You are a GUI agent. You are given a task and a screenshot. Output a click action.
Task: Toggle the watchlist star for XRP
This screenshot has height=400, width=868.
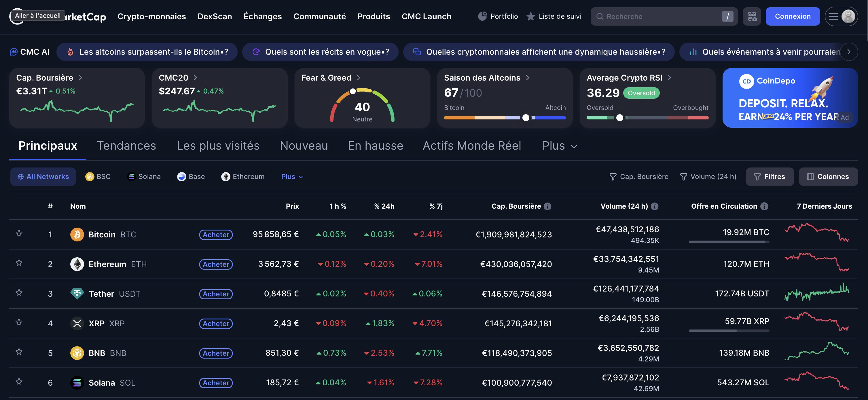(19, 323)
